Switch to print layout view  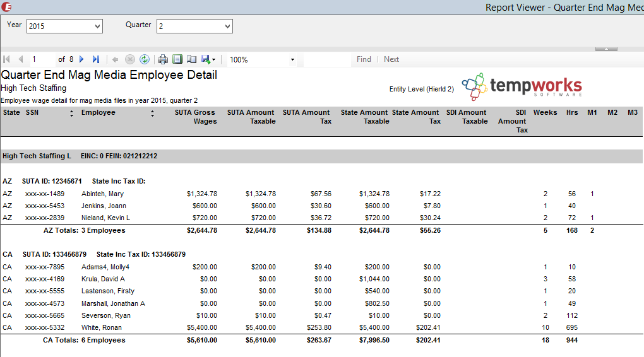(x=177, y=59)
